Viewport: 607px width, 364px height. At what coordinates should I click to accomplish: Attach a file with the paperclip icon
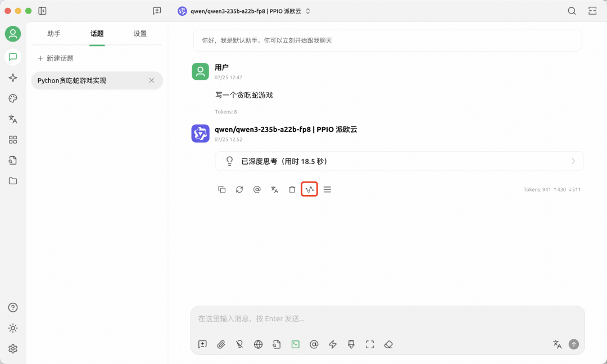click(x=221, y=344)
